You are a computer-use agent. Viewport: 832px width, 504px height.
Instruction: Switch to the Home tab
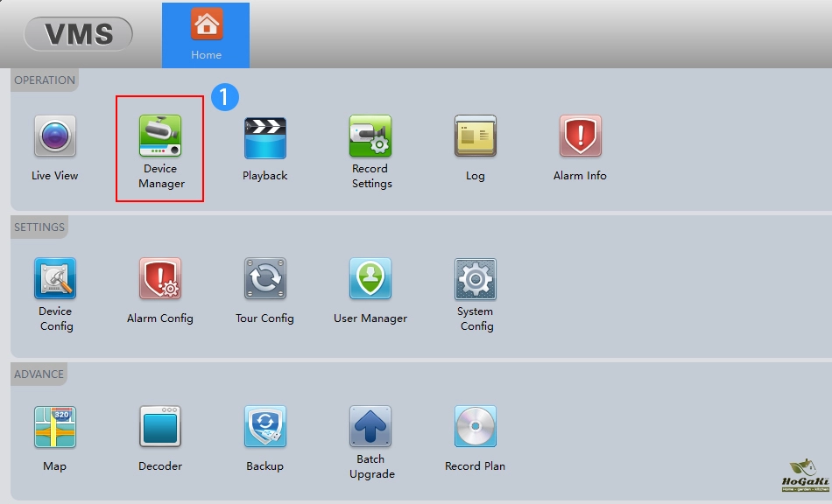point(206,35)
